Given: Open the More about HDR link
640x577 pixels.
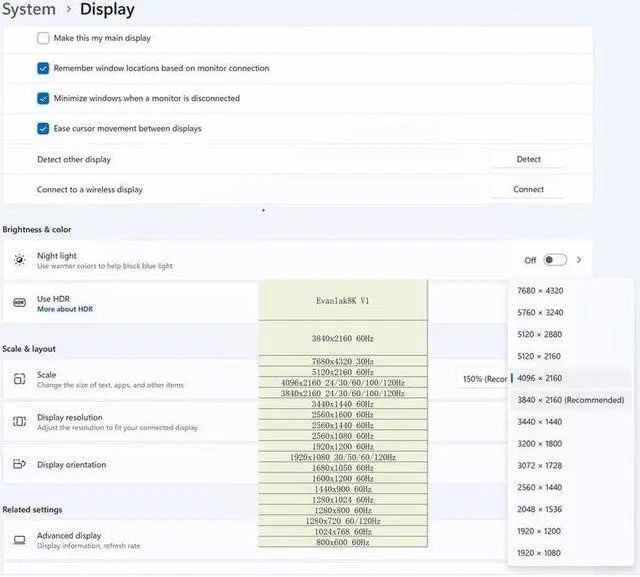Looking at the screenshot, I should [x=65, y=310].
